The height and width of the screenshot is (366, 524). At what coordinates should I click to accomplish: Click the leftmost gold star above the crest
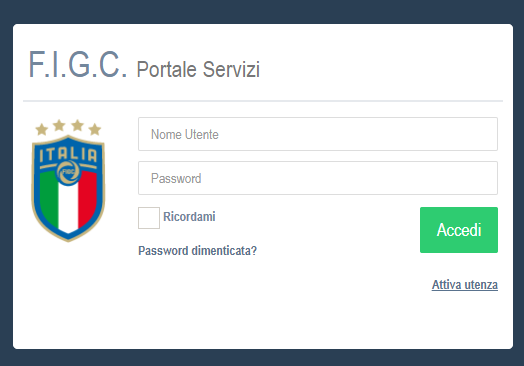pyautogui.click(x=42, y=129)
